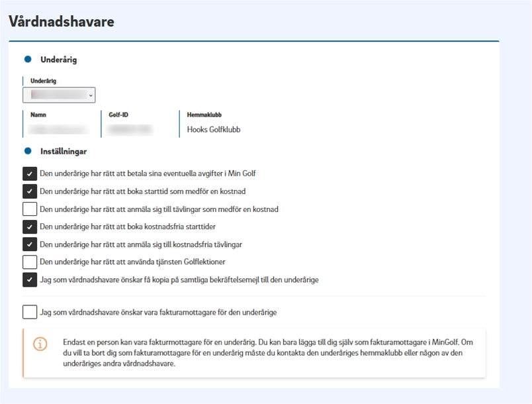Click the blue bullet beside Underårig heading
This screenshot has height=404, width=532.
pyautogui.click(x=28, y=60)
